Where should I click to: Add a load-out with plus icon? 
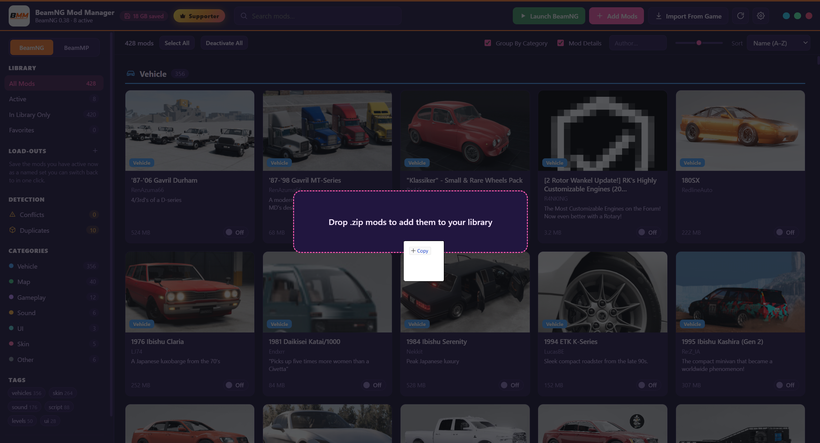(95, 151)
